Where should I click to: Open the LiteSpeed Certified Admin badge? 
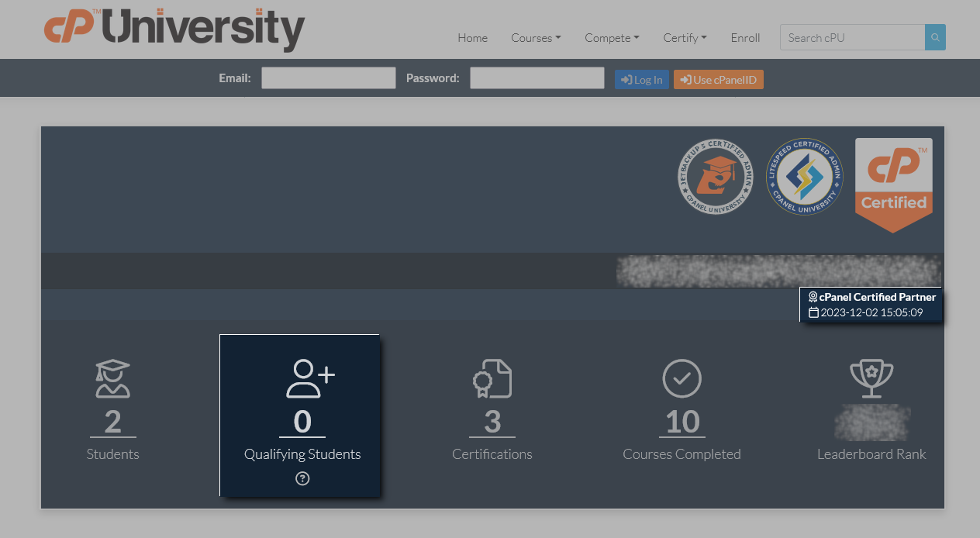pyautogui.click(x=805, y=177)
